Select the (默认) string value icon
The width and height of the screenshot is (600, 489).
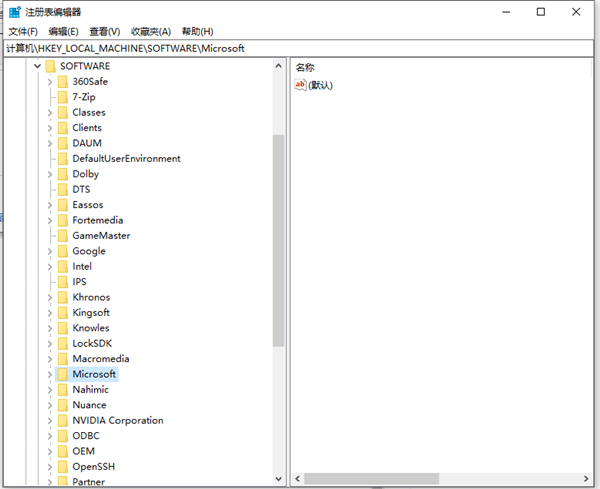point(300,85)
